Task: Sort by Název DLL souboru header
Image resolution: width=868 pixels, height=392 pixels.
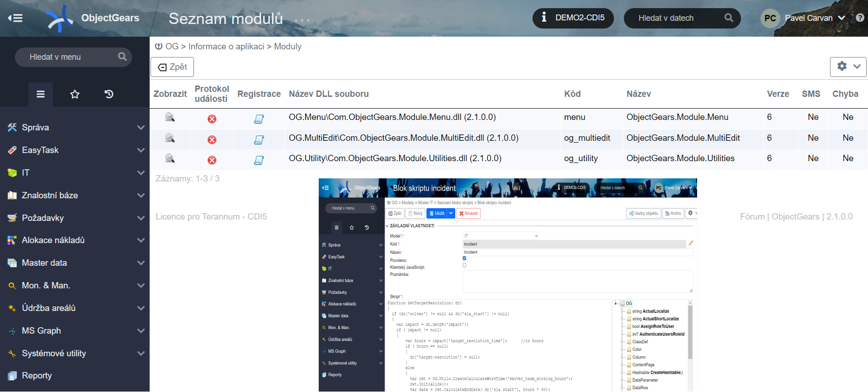Action: 329,94
